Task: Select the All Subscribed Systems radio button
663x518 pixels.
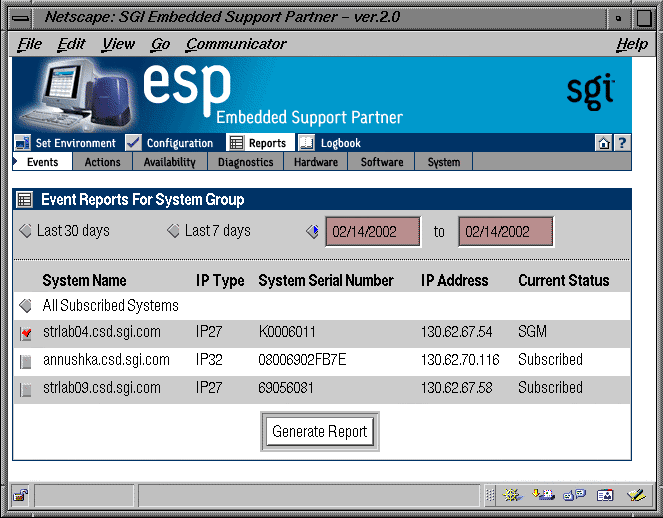Action: (x=26, y=306)
